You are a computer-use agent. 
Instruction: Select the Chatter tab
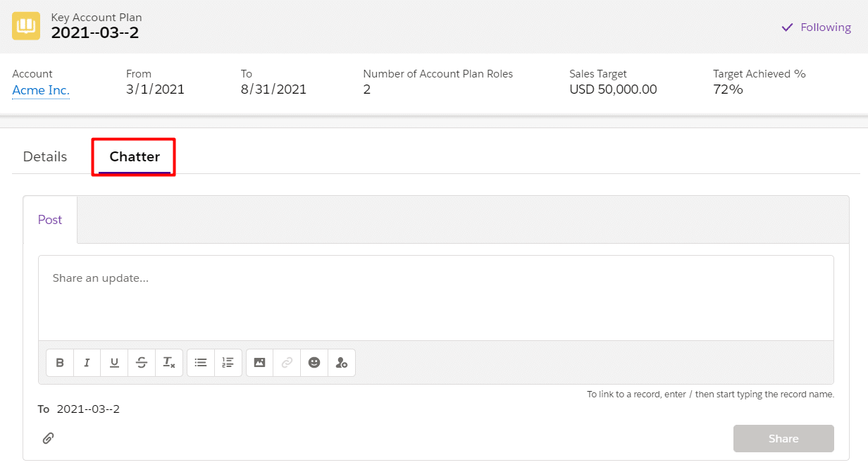[x=135, y=156]
